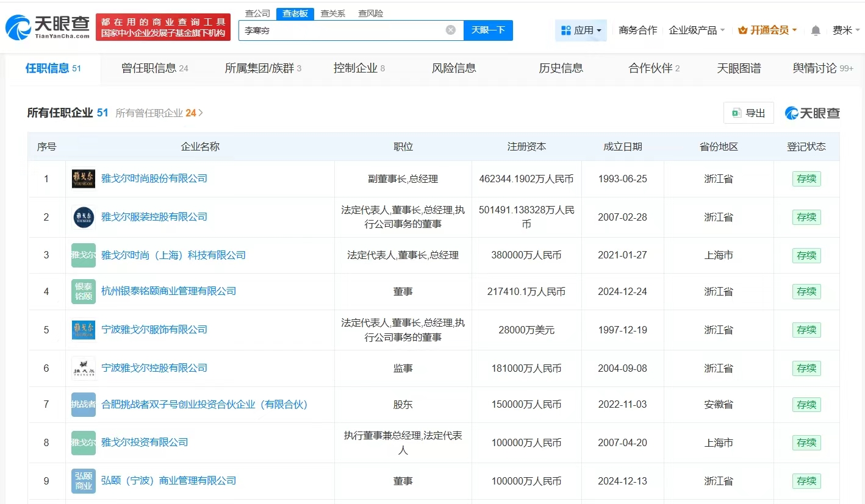Open the 费米 user menu
865x504 pixels.
point(846,30)
